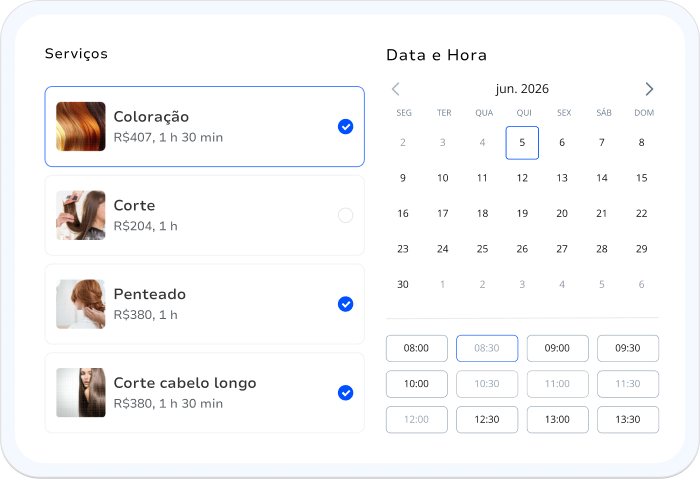
Task: Click the Coloração hair thumbnail
Action: (81, 126)
